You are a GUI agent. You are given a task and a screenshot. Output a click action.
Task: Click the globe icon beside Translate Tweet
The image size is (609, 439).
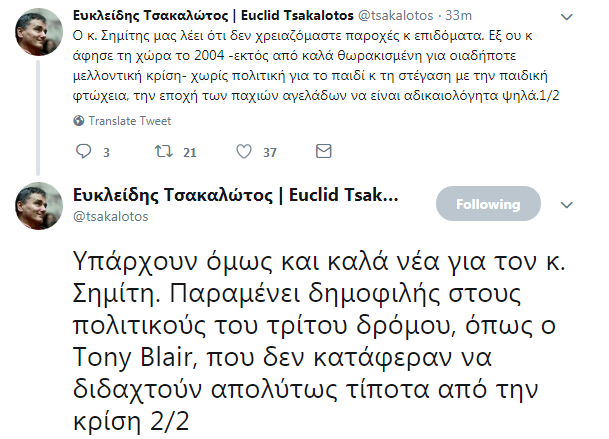point(80,120)
